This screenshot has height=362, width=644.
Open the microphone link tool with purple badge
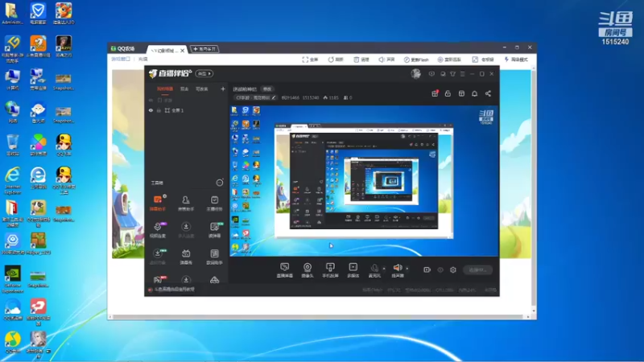tap(158, 229)
